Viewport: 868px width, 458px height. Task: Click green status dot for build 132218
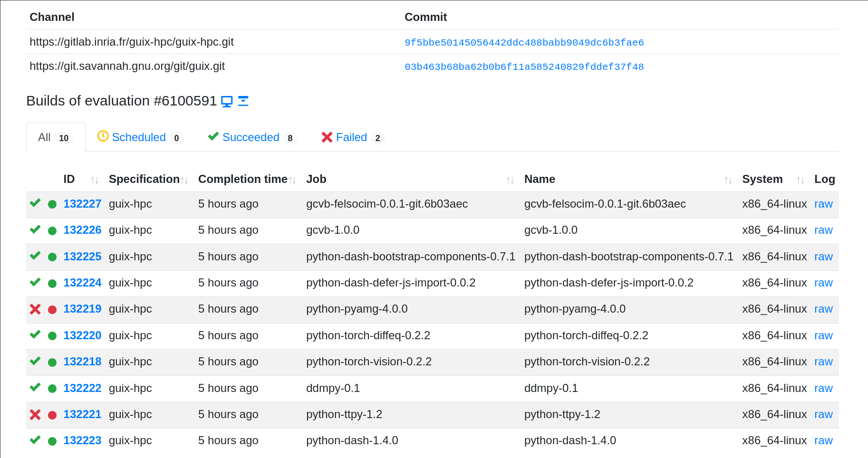click(52, 362)
